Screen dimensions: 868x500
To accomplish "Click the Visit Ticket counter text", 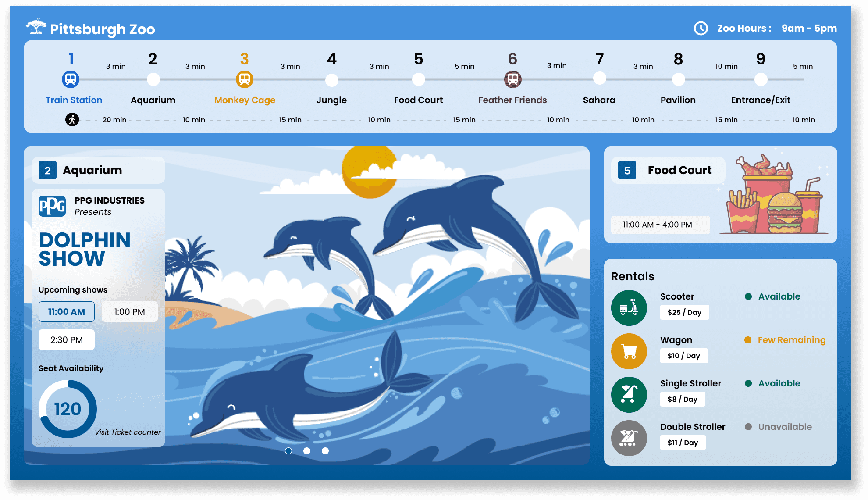I will pos(128,432).
